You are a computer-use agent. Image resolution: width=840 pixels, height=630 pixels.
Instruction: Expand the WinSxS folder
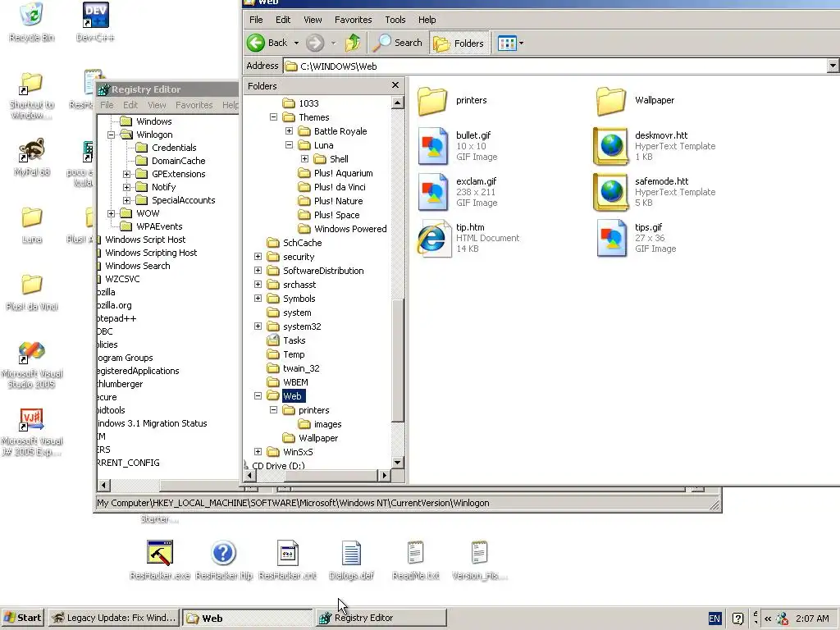[x=258, y=452]
